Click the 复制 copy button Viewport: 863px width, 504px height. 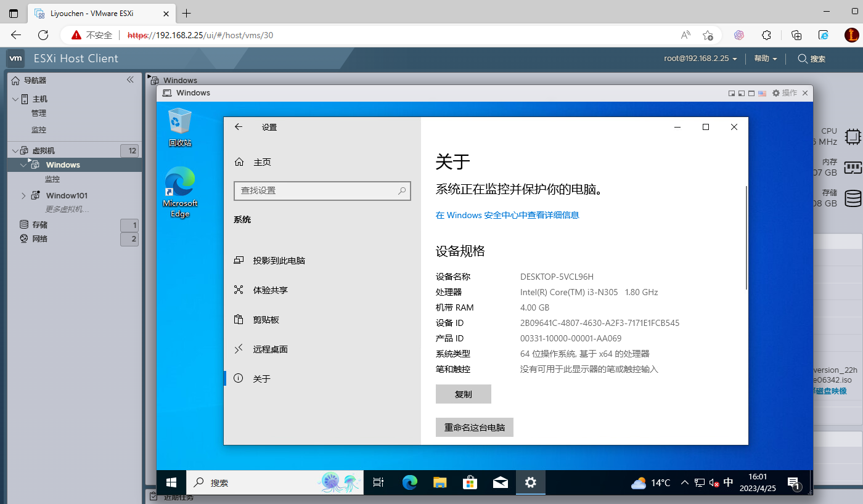click(x=463, y=394)
